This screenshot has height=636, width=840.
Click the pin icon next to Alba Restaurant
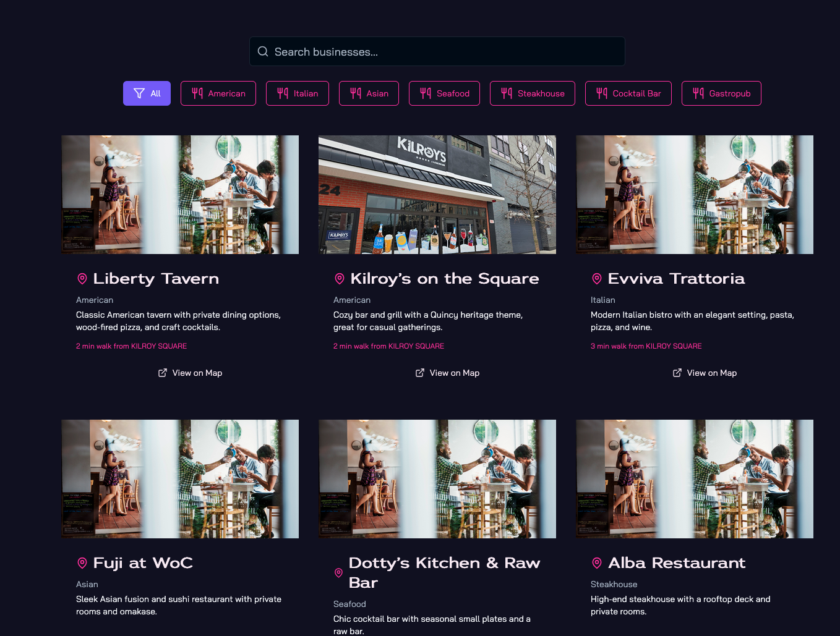tap(596, 563)
